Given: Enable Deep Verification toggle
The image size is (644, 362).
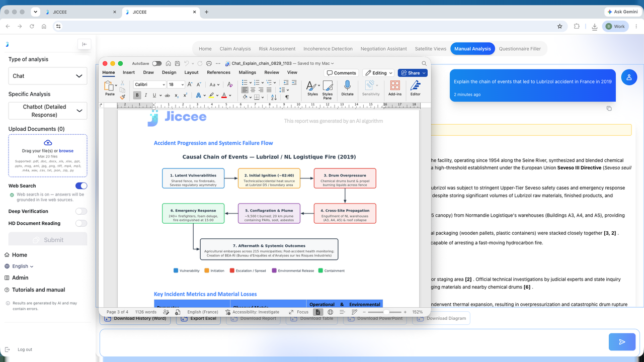Looking at the screenshot, I should click(81, 211).
